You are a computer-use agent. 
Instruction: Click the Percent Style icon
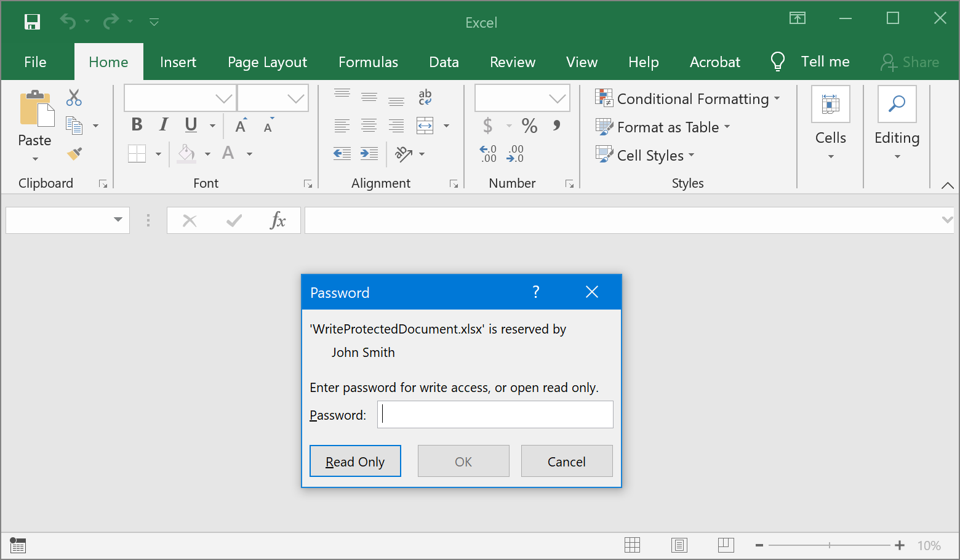[529, 126]
